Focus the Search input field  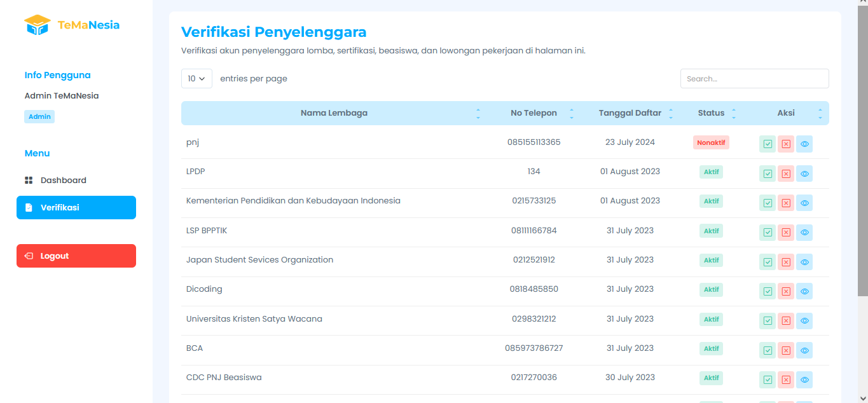[754, 79]
